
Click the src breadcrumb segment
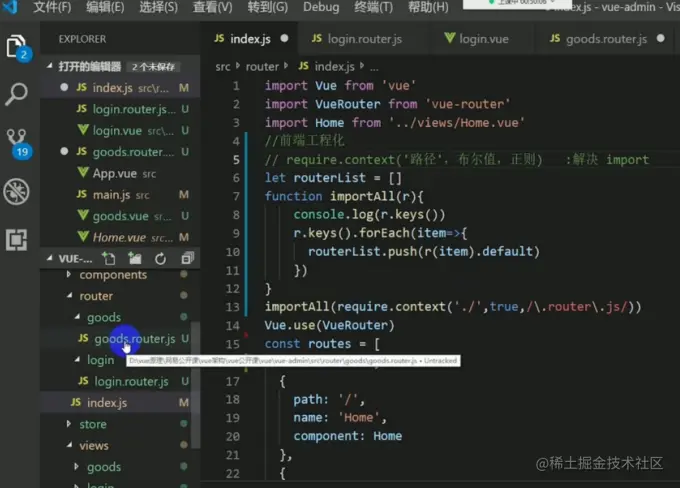[x=222, y=66]
